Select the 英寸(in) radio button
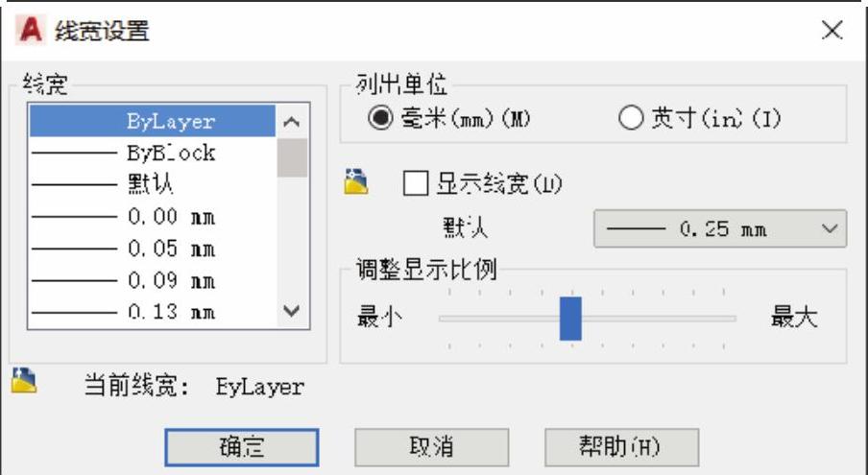868x475 pixels. (x=631, y=118)
